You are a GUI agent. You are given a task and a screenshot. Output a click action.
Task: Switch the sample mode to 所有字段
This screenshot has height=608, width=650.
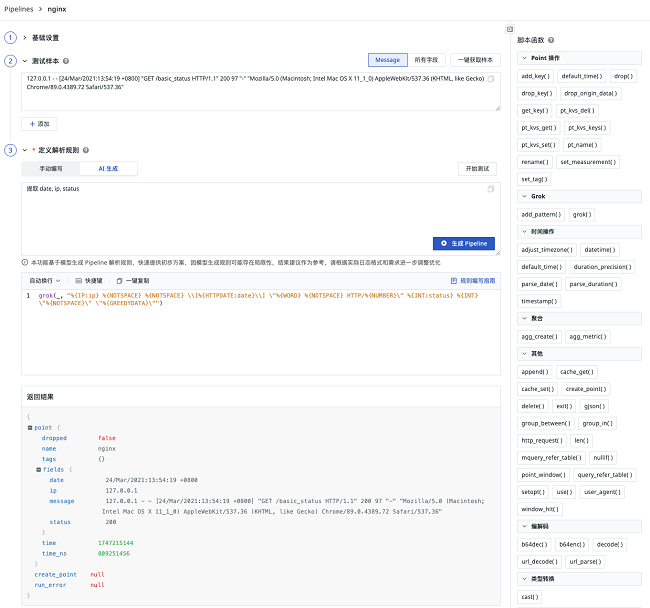[x=427, y=60]
